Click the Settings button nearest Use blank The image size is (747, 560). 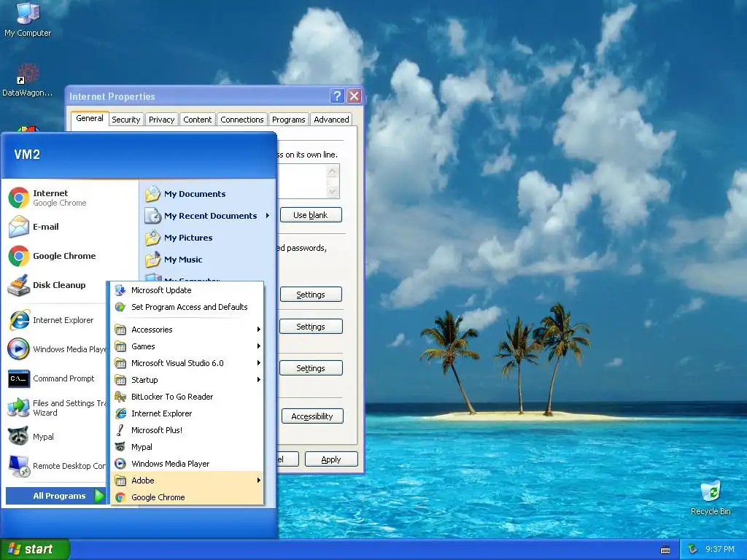[311, 295]
